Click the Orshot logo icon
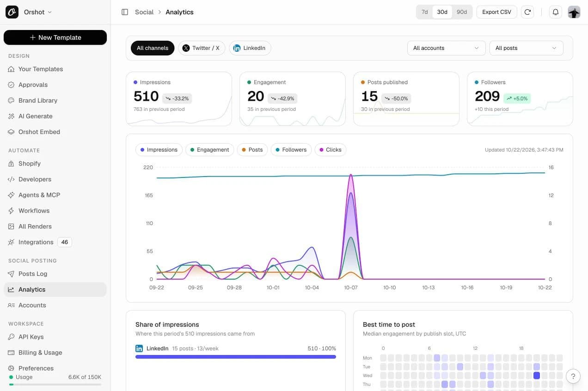 [x=12, y=12]
